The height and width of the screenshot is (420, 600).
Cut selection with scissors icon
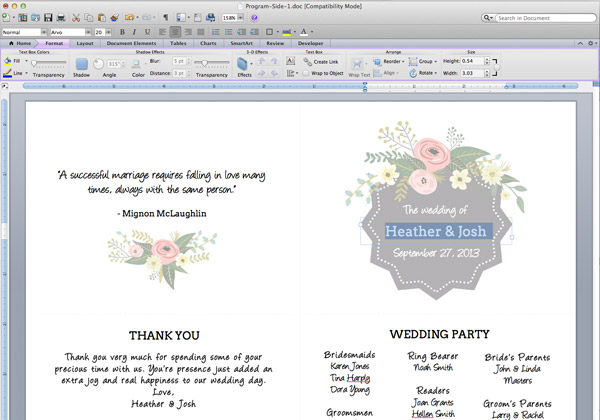(76, 18)
